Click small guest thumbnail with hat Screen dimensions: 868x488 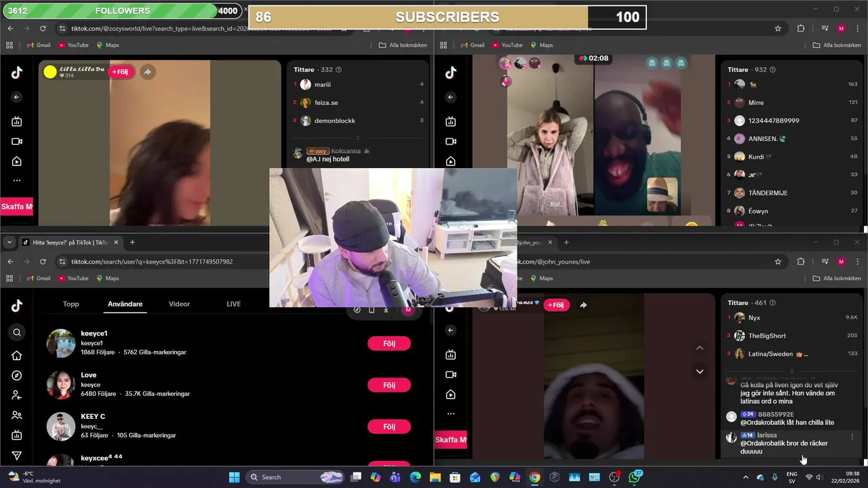click(663, 196)
